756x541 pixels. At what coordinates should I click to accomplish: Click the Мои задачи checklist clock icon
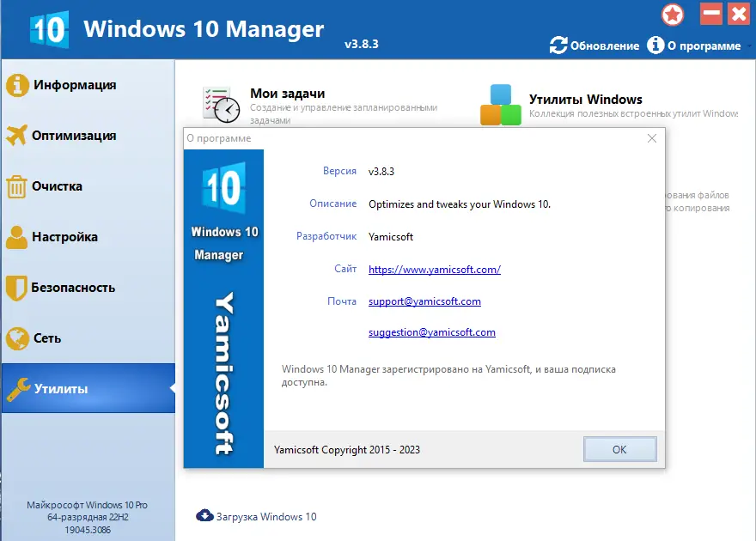(x=221, y=105)
